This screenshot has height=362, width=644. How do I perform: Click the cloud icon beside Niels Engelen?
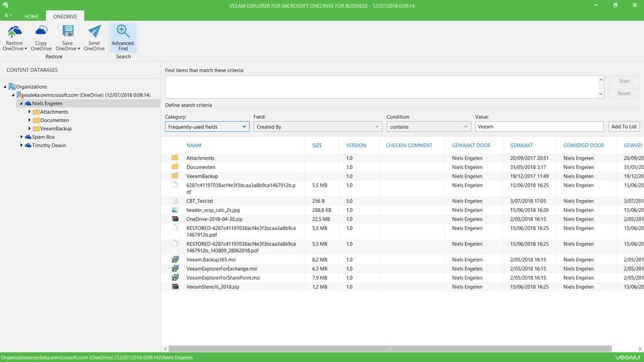pyautogui.click(x=28, y=104)
